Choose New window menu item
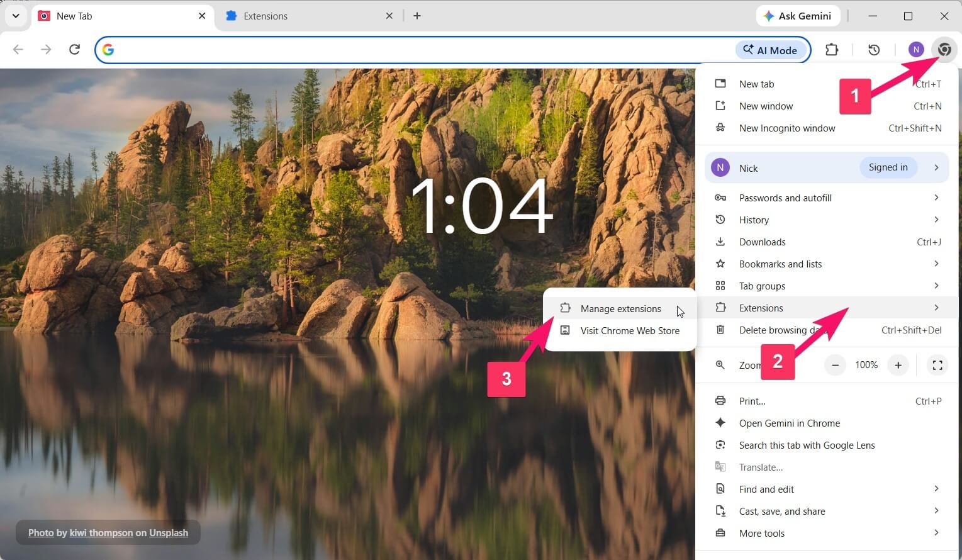 coord(827,106)
